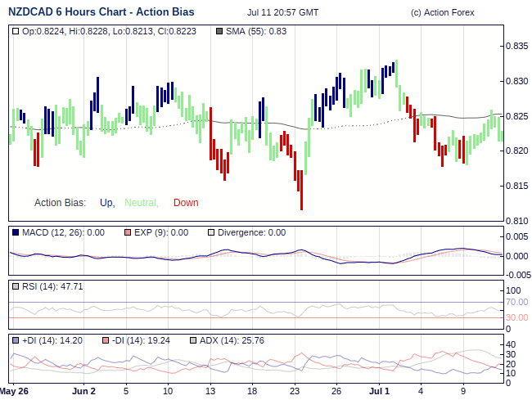Click the 30.00 RSI oversold level label
532x400 pixels.
516,317
